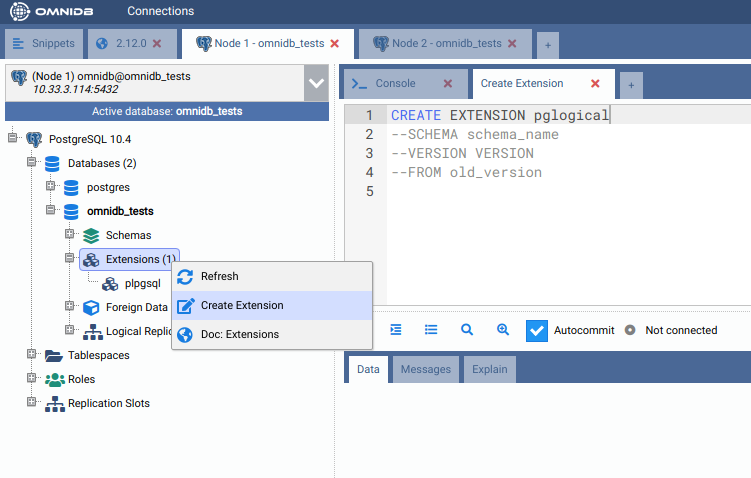
Task: Click the plpgsql extension icon
Action: pyautogui.click(x=110, y=284)
